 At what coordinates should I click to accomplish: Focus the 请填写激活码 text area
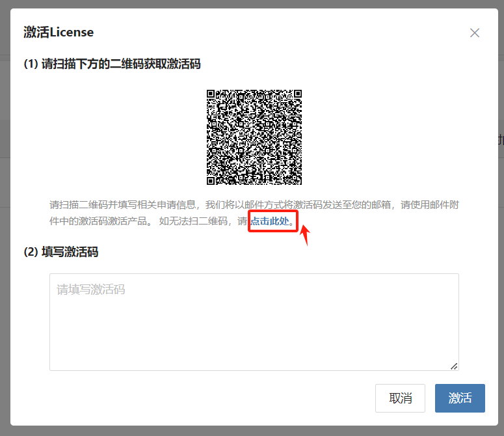click(x=254, y=322)
